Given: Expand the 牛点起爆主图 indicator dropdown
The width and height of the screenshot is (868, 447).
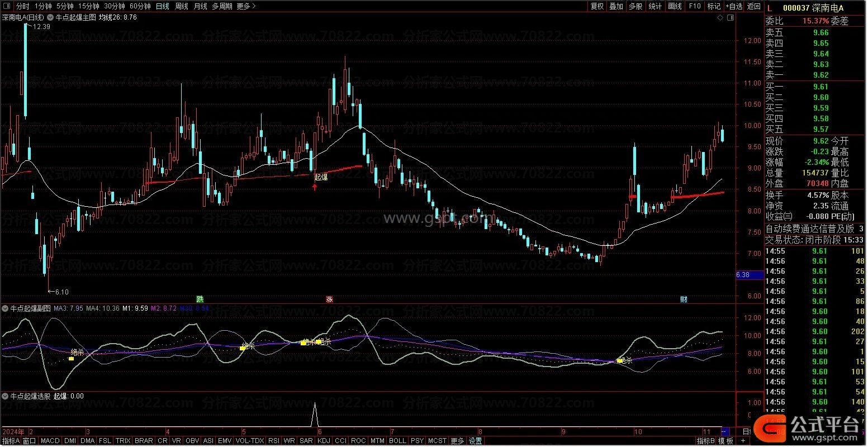Looking at the screenshot, I should tap(51, 17).
